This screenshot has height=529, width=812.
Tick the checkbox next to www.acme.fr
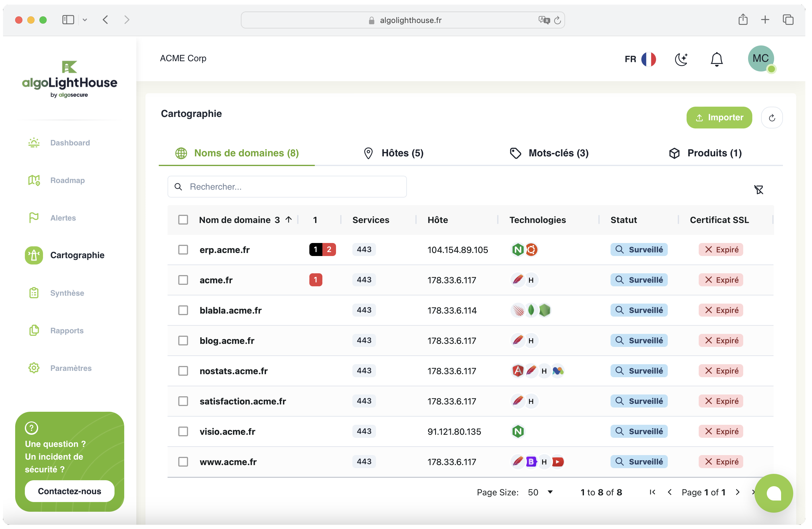[x=183, y=461]
